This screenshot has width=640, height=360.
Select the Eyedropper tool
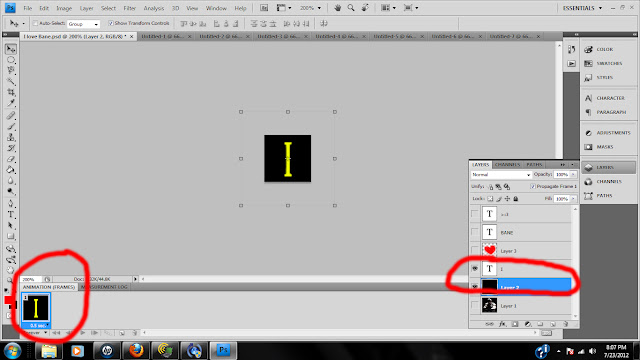11,103
